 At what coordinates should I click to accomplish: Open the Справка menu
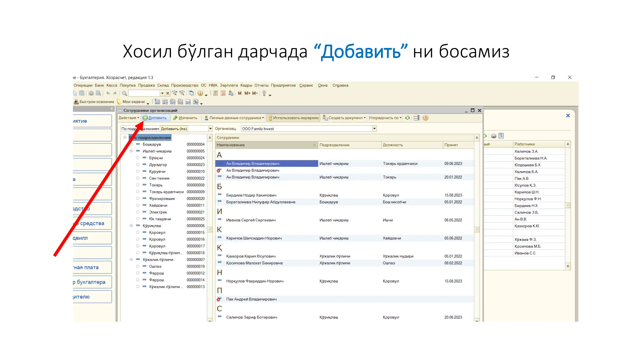click(x=340, y=85)
